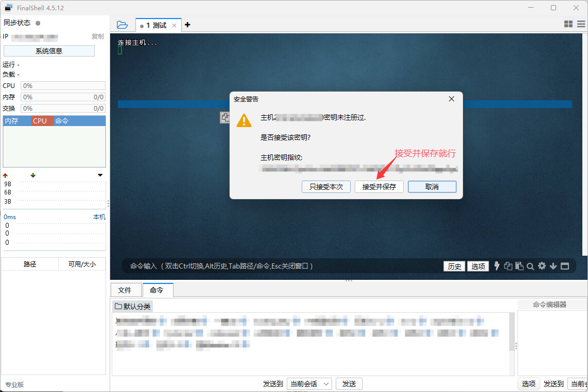The width and height of the screenshot is (588, 392).
Task: Expand the network interface dropdown triangle
Action: point(100,175)
